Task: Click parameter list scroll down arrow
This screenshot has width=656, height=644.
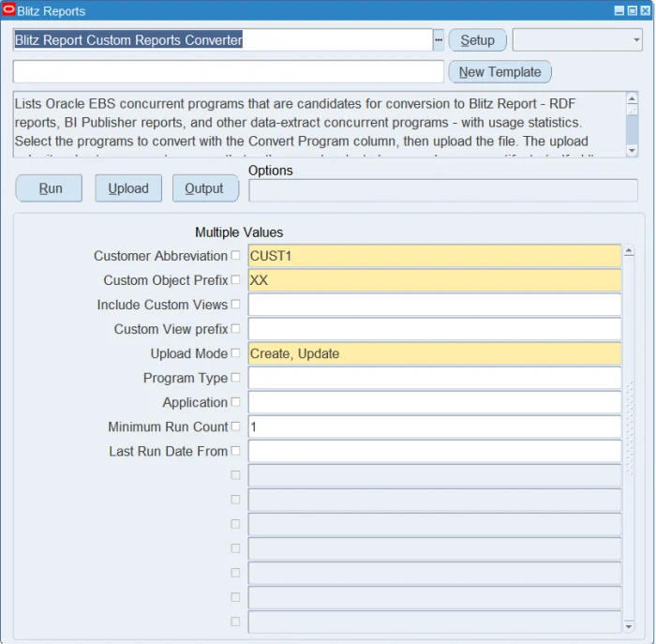Action: pos(629,626)
